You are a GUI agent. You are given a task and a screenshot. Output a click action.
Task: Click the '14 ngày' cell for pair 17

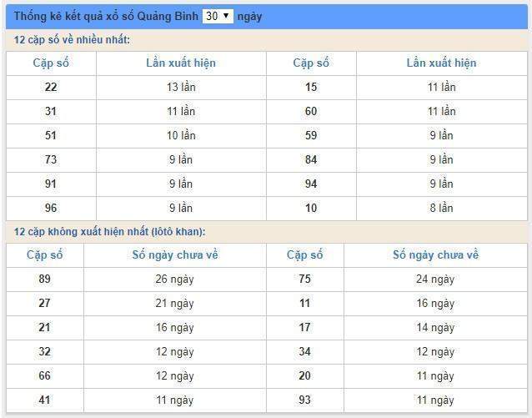click(435, 327)
